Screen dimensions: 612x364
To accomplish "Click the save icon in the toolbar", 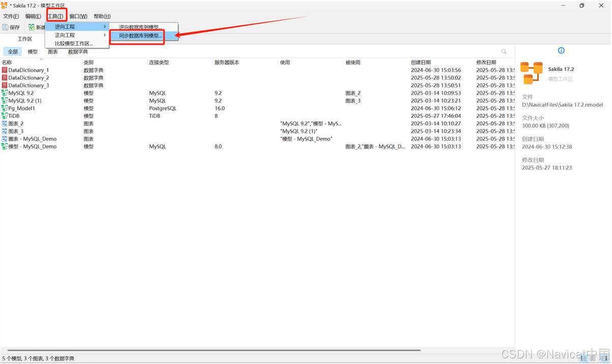I will 5,27.
